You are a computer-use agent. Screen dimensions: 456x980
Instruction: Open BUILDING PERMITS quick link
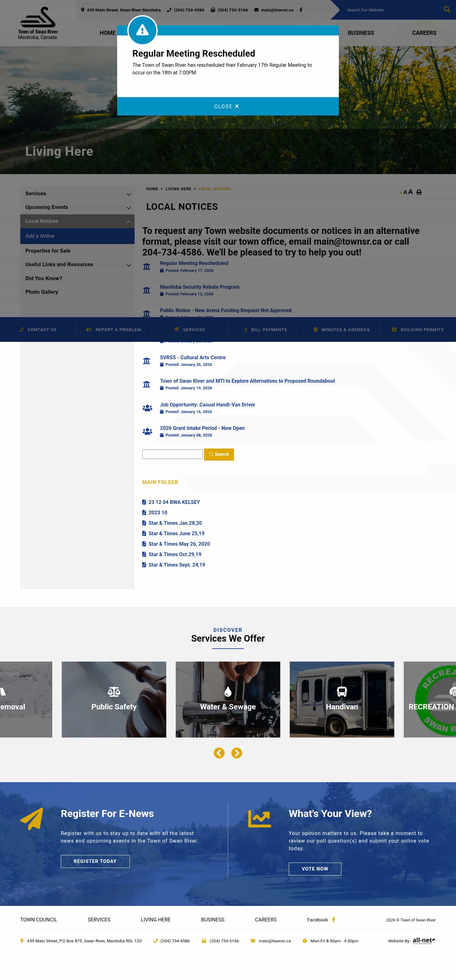point(418,330)
